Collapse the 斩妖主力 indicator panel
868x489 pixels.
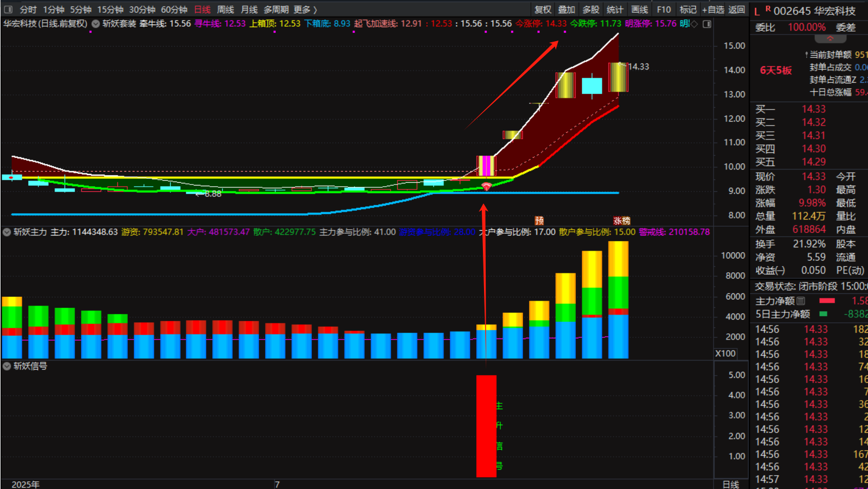click(x=7, y=232)
